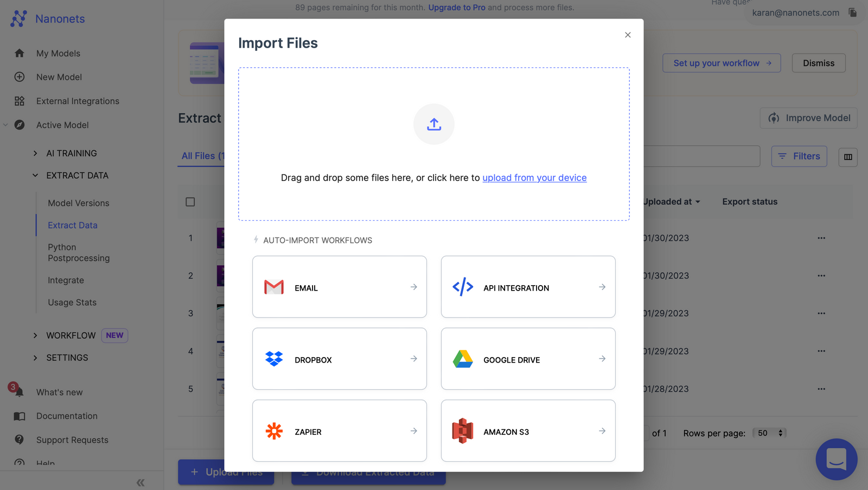Open the Intercom chat bubble
The height and width of the screenshot is (490, 868).
pos(836,459)
